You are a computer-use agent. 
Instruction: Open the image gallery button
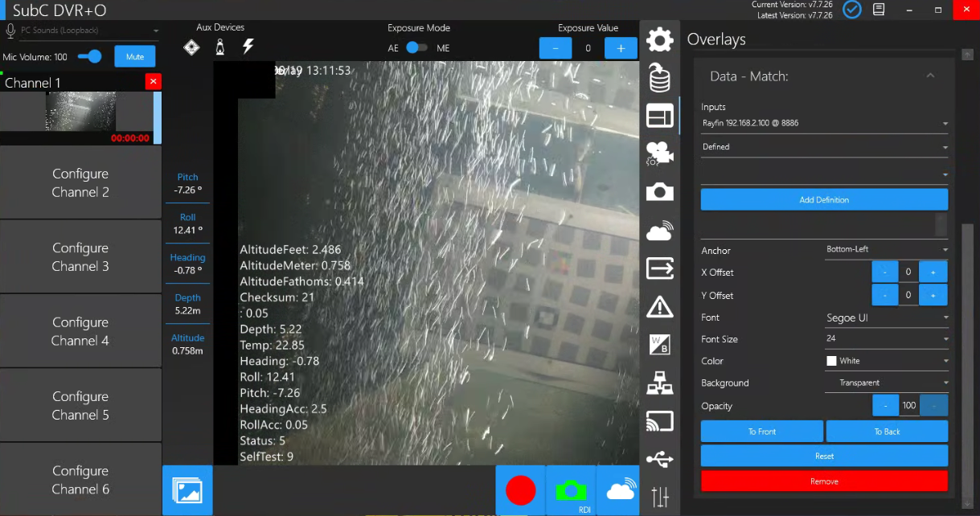tap(187, 489)
